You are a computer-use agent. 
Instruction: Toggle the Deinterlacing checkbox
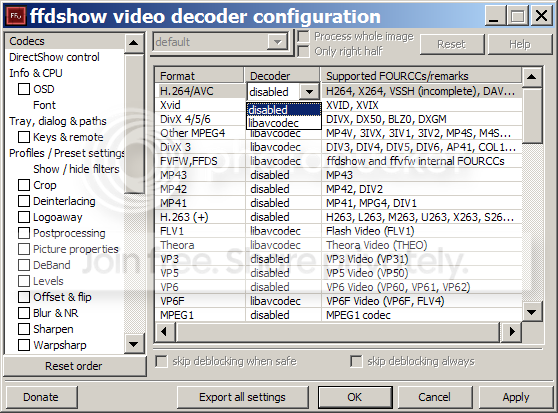click(x=24, y=201)
